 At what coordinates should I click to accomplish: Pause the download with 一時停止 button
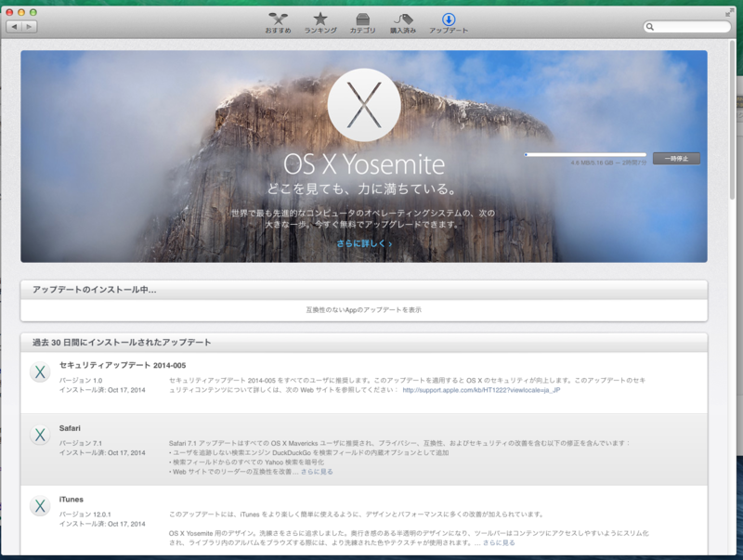pyautogui.click(x=676, y=159)
